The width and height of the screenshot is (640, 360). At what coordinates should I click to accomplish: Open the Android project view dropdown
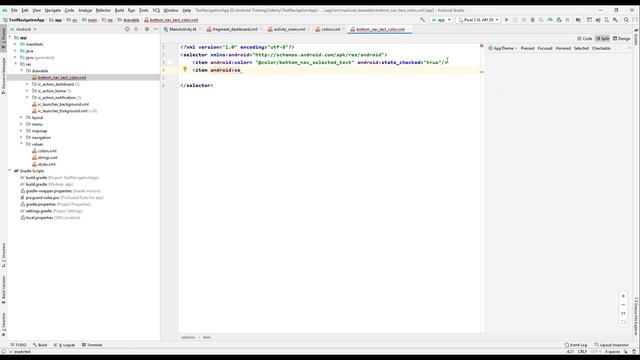23,29
